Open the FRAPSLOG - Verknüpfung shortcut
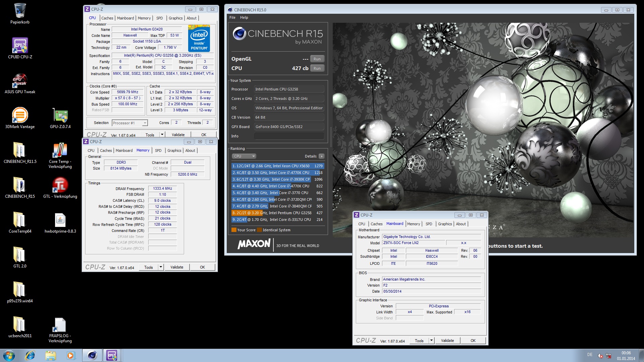 click(x=60, y=330)
